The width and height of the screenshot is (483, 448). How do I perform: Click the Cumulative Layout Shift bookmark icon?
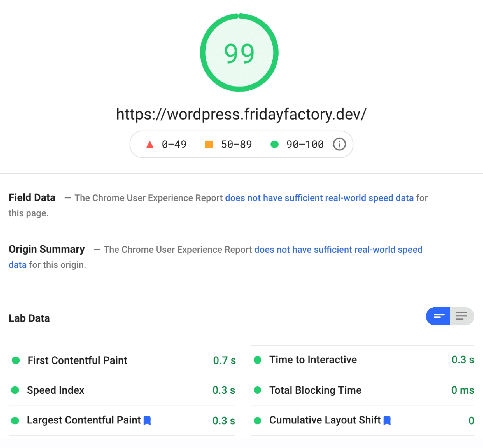pyautogui.click(x=387, y=421)
